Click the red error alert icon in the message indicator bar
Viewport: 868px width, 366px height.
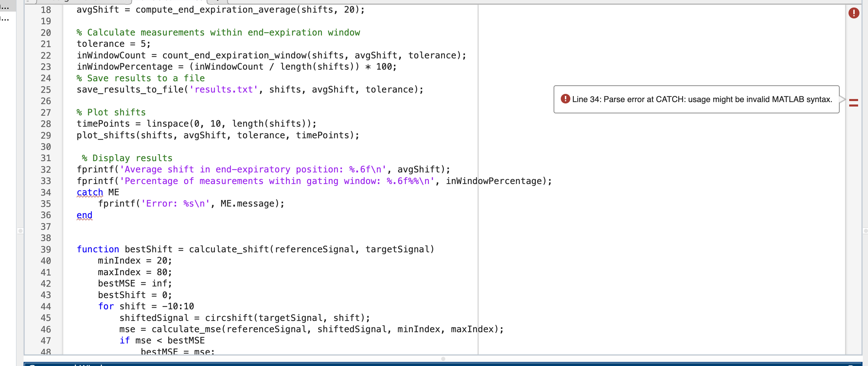(854, 13)
